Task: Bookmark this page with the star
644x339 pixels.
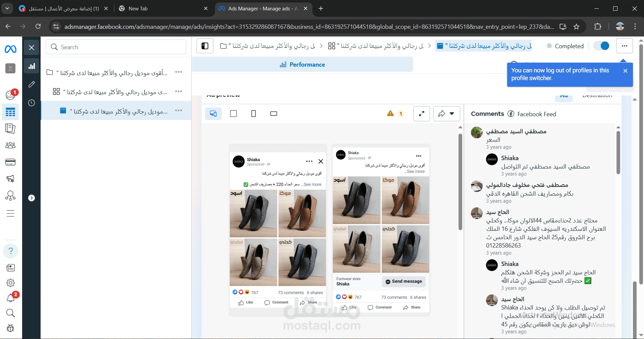Action: click(576, 26)
